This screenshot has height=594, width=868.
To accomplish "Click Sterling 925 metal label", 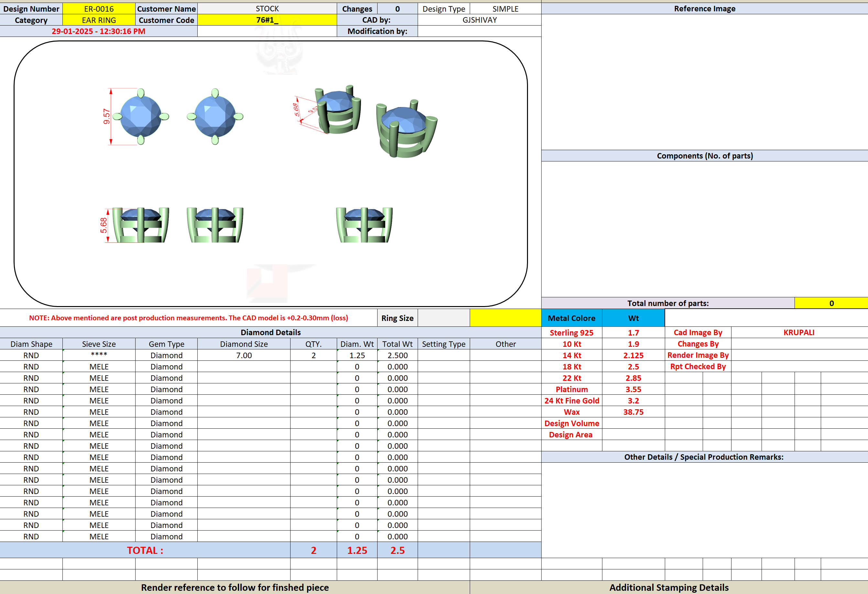I will point(571,333).
